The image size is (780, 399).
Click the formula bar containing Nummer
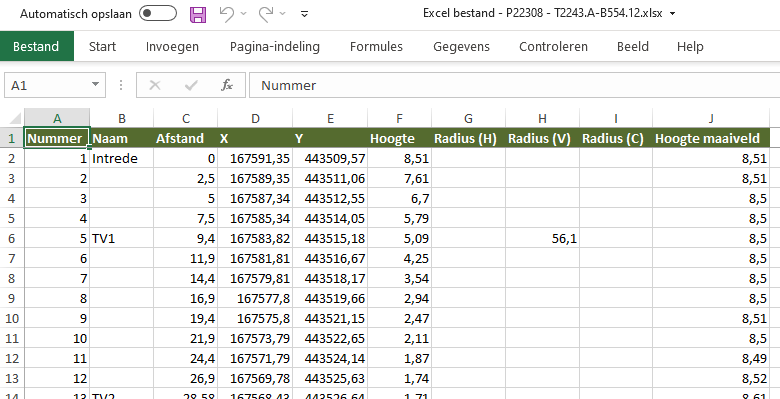514,86
